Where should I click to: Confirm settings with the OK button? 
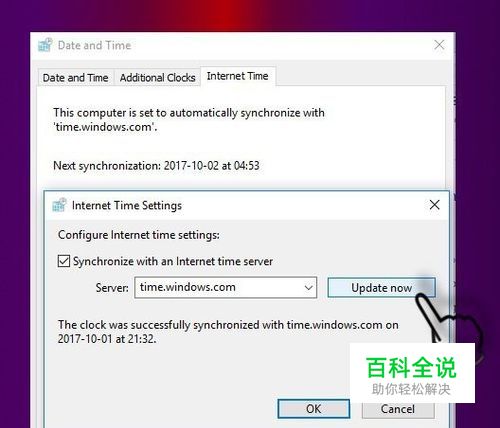(x=314, y=409)
